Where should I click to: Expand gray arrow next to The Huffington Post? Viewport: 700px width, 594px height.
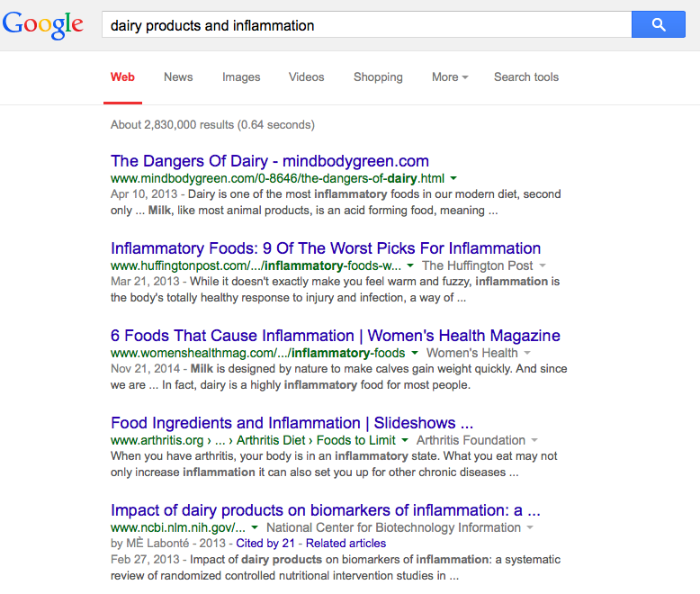click(x=543, y=265)
